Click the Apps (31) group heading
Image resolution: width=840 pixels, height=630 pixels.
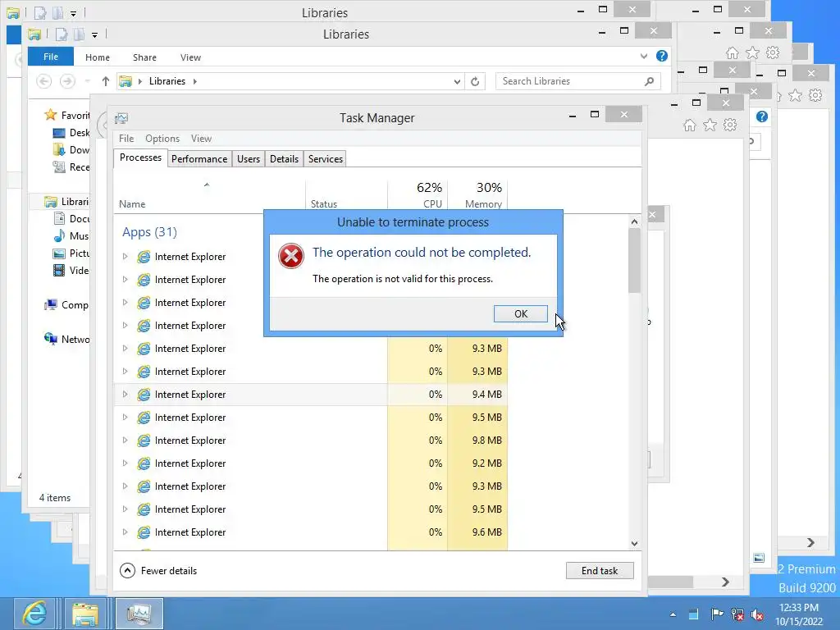click(149, 232)
